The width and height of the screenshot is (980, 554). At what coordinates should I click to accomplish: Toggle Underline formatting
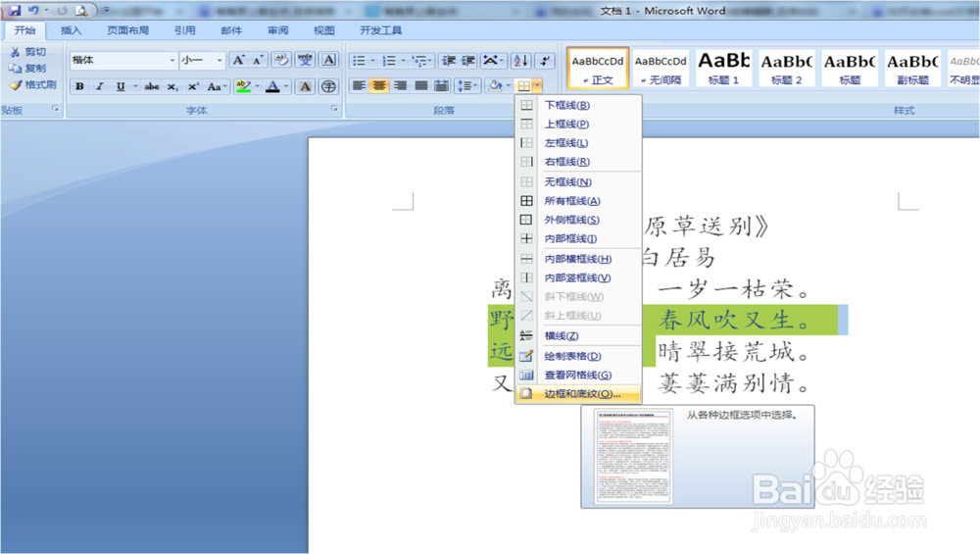click(121, 86)
